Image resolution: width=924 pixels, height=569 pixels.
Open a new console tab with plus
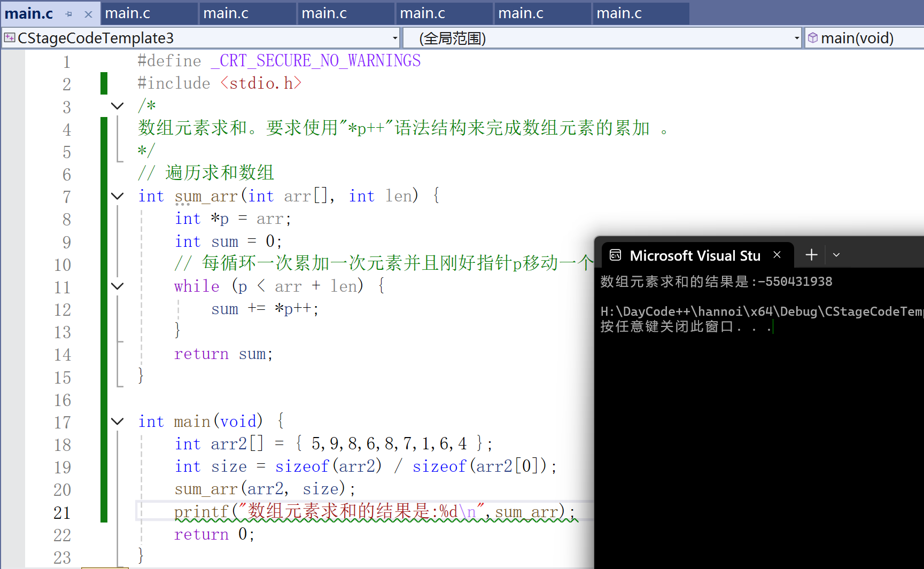[x=811, y=255]
